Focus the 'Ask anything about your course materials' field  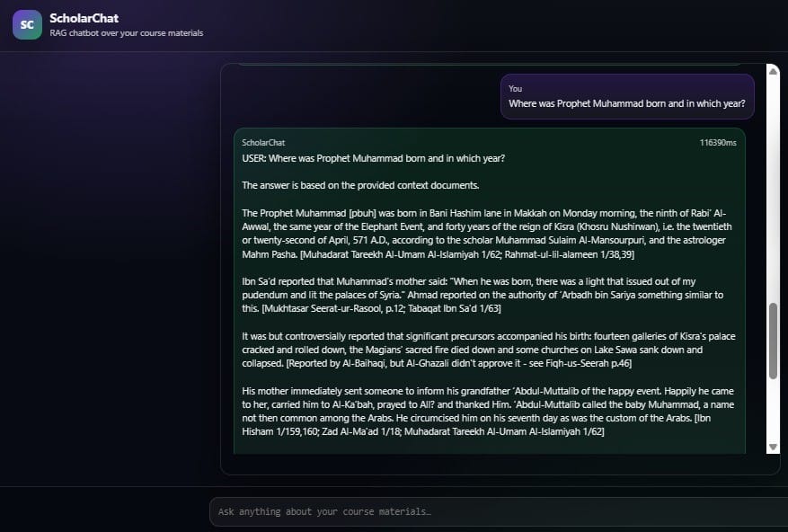point(492,511)
